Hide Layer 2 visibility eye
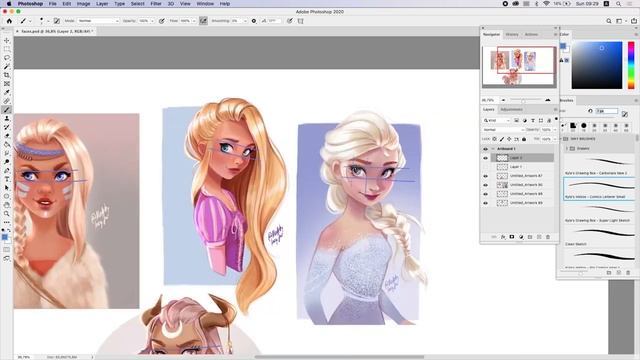Screen dimensions: 640x360 click(485, 158)
